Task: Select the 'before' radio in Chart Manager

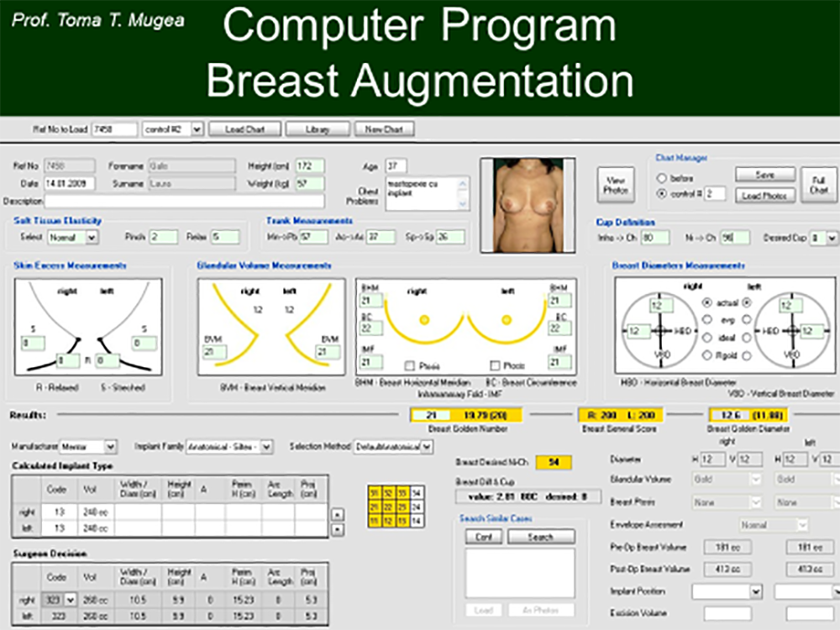Action: pyautogui.click(x=662, y=178)
